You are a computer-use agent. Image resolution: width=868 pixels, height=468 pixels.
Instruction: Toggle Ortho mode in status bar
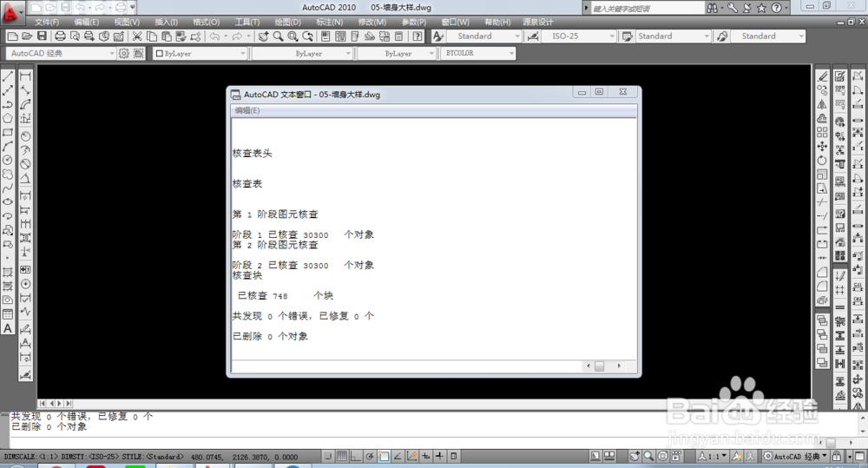pyautogui.click(x=355, y=457)
